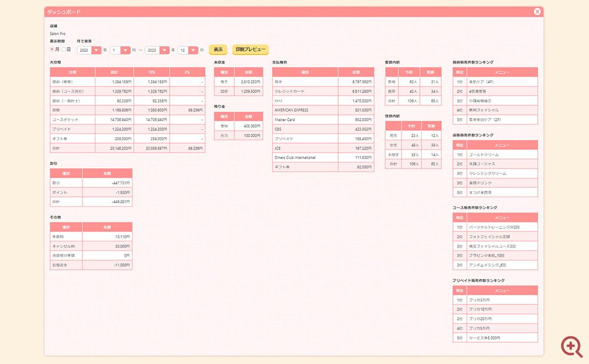This screenshot has width=589, height=364.
Task: Click the 34人 actual count
Action: 435,91
